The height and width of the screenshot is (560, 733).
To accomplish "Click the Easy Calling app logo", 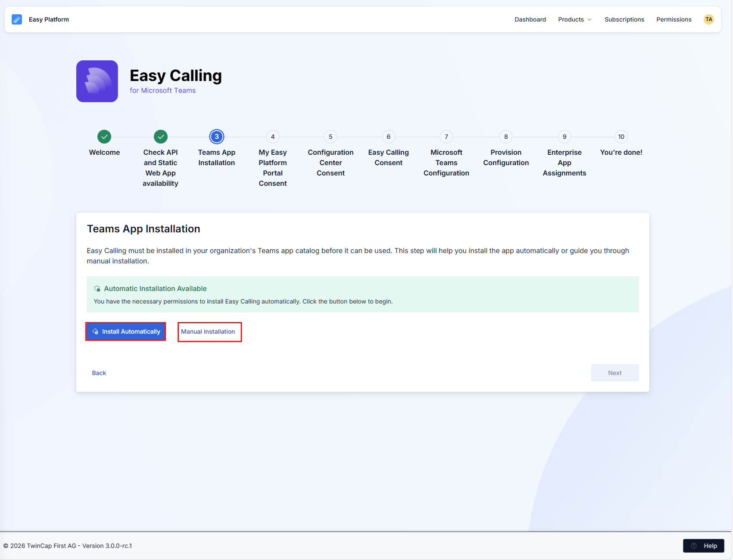I will pos(97,81).
